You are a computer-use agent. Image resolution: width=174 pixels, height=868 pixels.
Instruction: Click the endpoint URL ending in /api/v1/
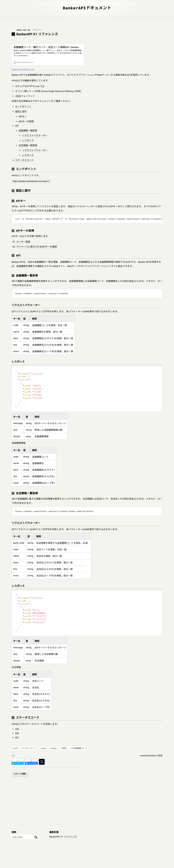[31, 181]
